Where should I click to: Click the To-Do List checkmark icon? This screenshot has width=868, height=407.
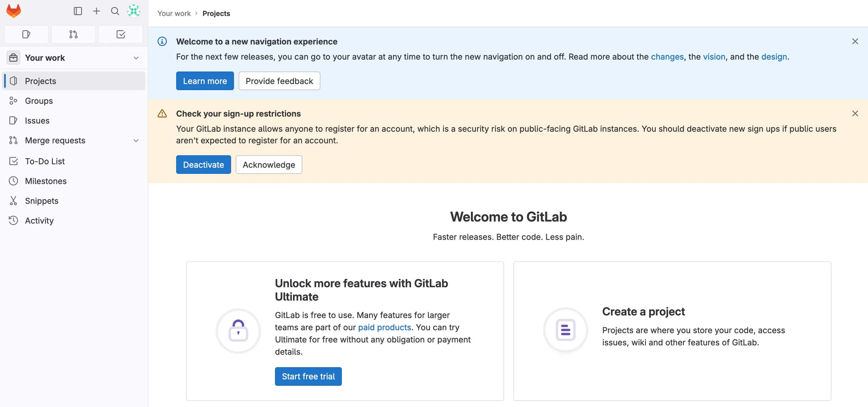(13, 161)
